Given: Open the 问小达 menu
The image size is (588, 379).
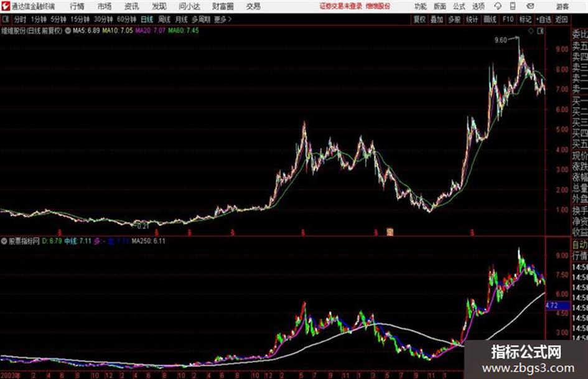Looking at the screenshot, I should 189,6.
